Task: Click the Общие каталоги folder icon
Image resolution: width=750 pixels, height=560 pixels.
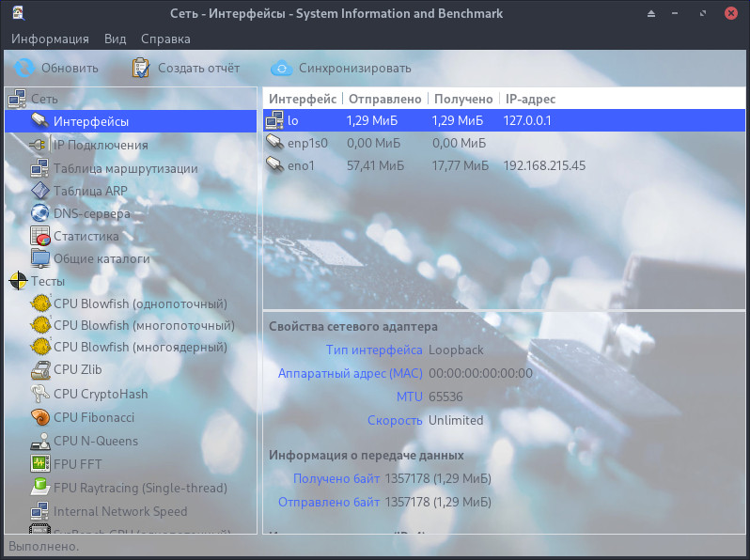Action: (39, 258)
